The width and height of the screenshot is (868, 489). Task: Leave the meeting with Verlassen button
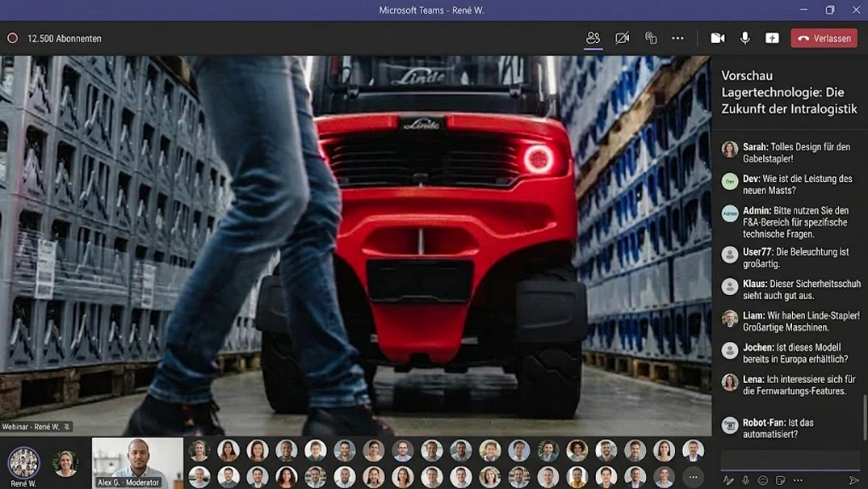pos(824,38)
